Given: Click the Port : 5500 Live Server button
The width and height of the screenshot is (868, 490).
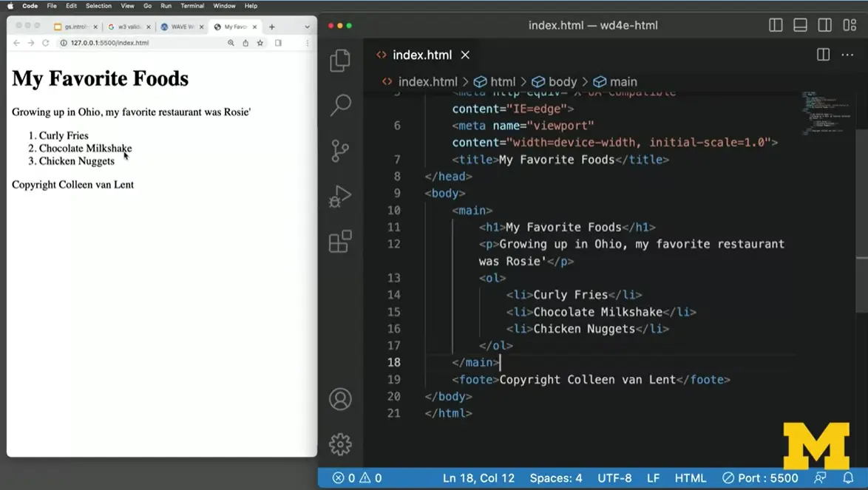Looking at the screenshot, I should tap(760, 478).
